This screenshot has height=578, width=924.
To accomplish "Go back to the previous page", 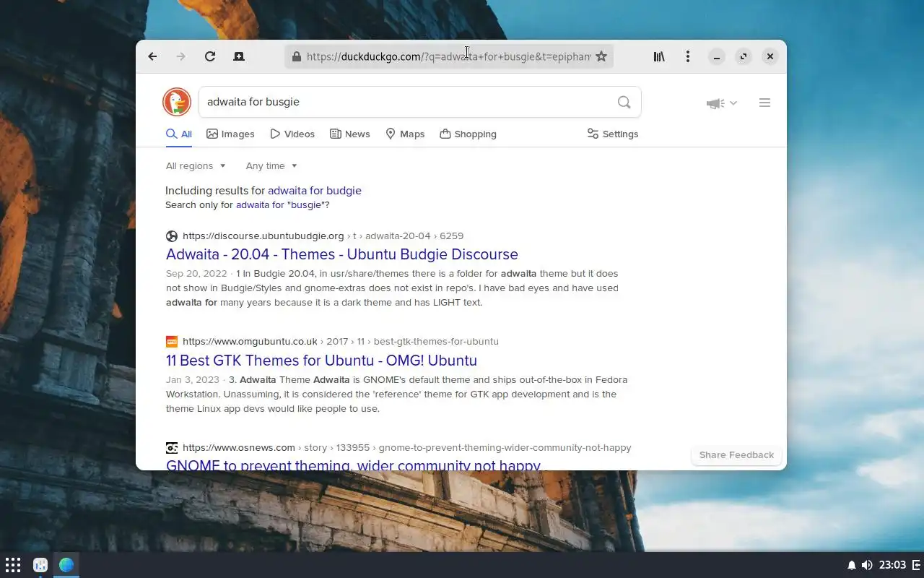I will (x=152, y=56).
